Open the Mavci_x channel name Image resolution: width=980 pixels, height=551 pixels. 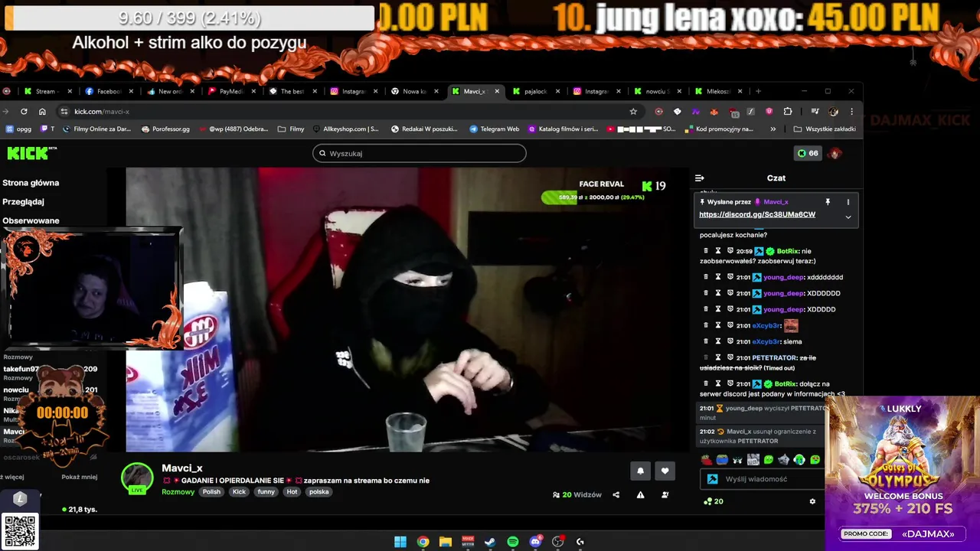(x=182, y=468)
